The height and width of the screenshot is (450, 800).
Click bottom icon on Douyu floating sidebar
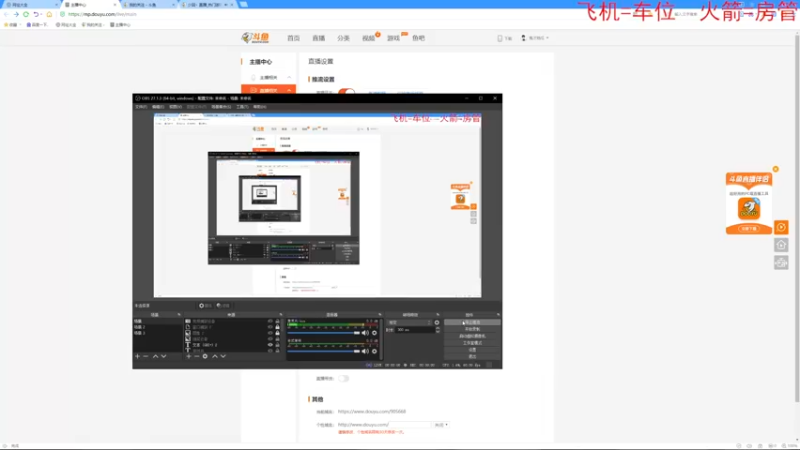781,263
